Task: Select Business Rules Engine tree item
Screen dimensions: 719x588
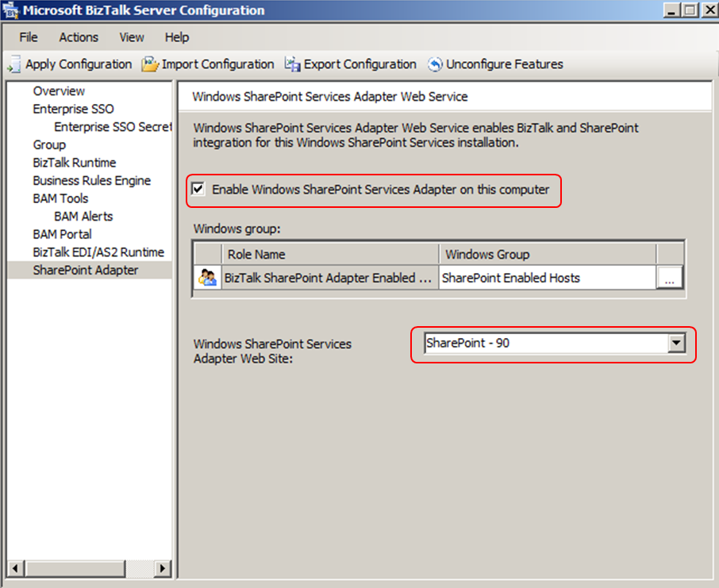Action: click(91, 180)
